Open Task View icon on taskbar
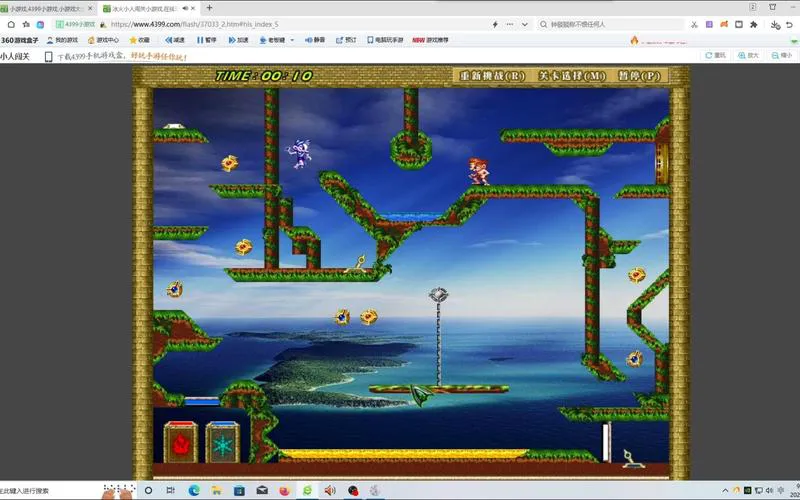This screenshot has height=500, width=800. (x=171, y=490)
